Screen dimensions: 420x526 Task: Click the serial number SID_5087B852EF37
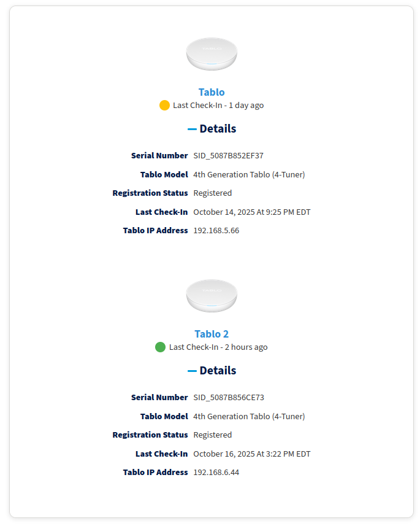(228, 156)
